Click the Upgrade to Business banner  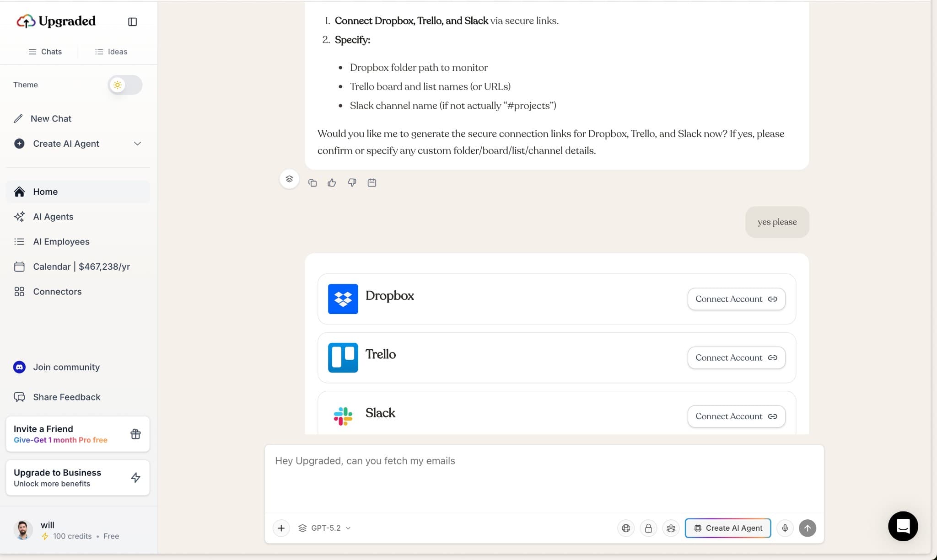click(78, 477)
